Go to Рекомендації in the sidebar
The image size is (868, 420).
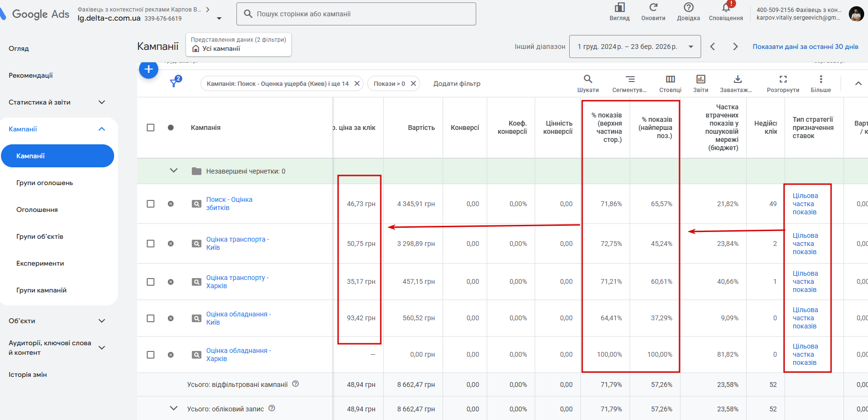pos(31,75)
